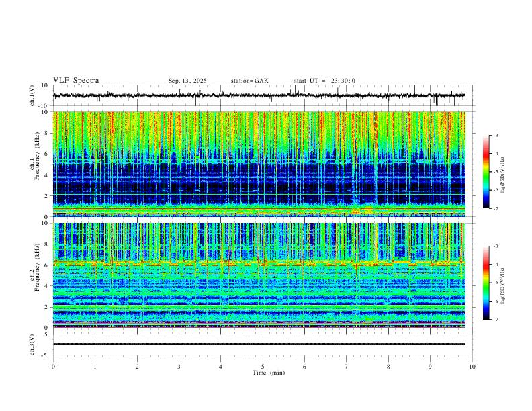
Task: Click the "-7" label on ch.1 color bar
Action: [x=495, y=209]
